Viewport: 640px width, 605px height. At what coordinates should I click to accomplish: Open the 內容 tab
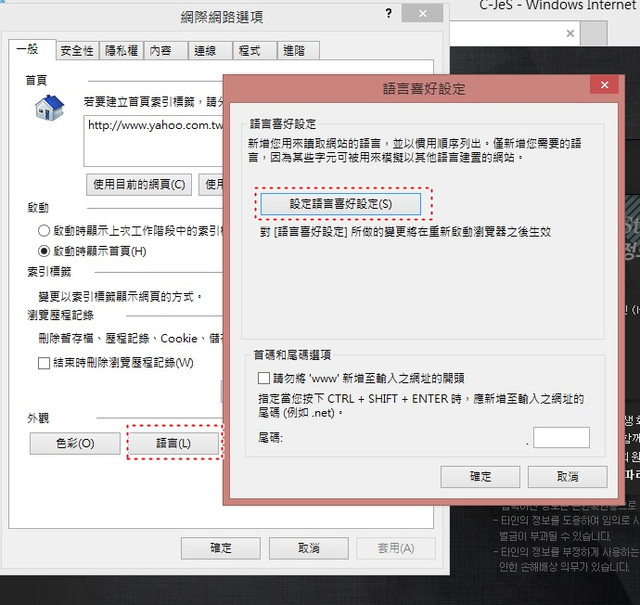(x=166, y=51)
